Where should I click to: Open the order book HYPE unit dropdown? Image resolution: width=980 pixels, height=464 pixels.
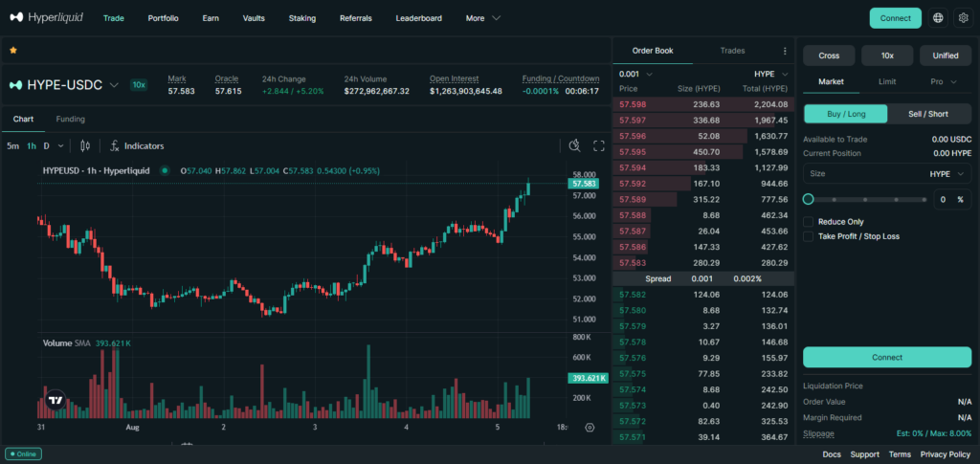[770, 74]
